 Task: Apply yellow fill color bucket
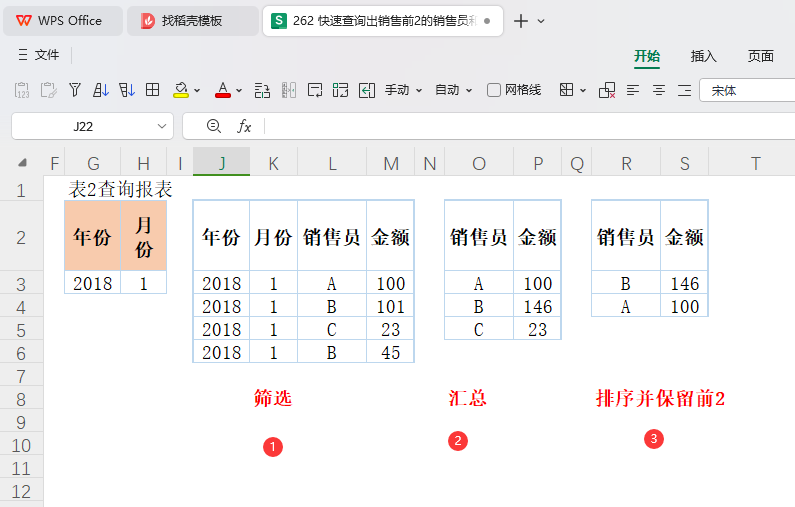[181, 90]
